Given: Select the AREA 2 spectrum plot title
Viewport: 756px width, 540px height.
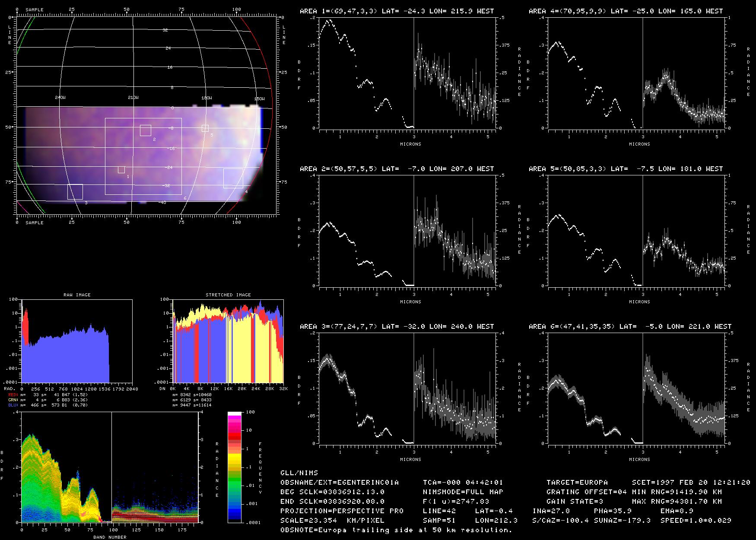Looking at the screenshot, I should coord(397,169).
